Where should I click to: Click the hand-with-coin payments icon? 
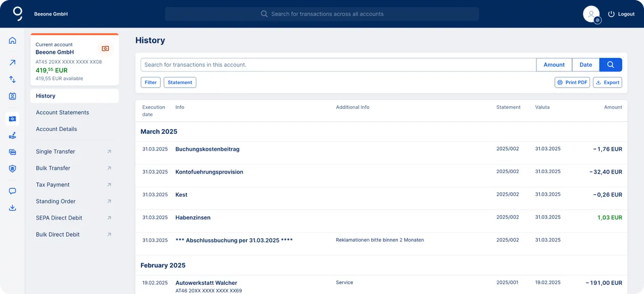point(12,135)
